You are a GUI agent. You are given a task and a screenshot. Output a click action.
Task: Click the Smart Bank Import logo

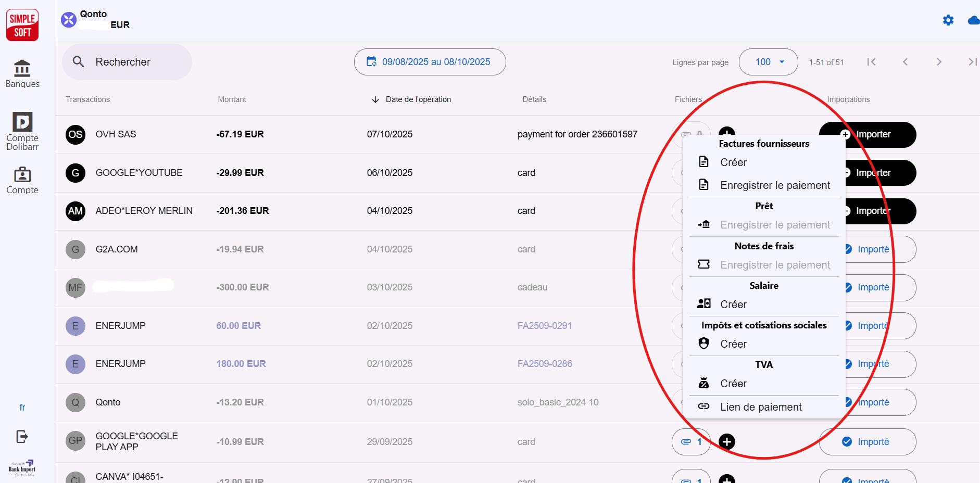click(22, 467)
